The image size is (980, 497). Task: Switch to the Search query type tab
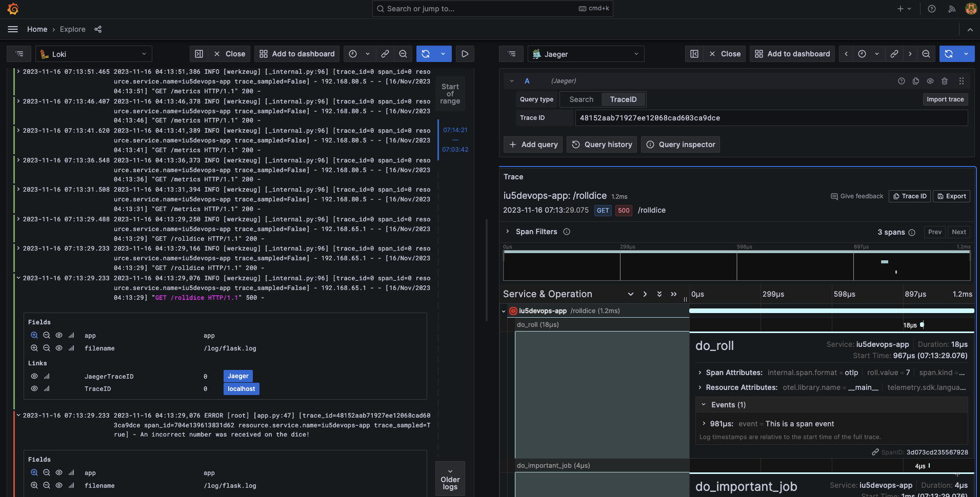coord(581,99)
